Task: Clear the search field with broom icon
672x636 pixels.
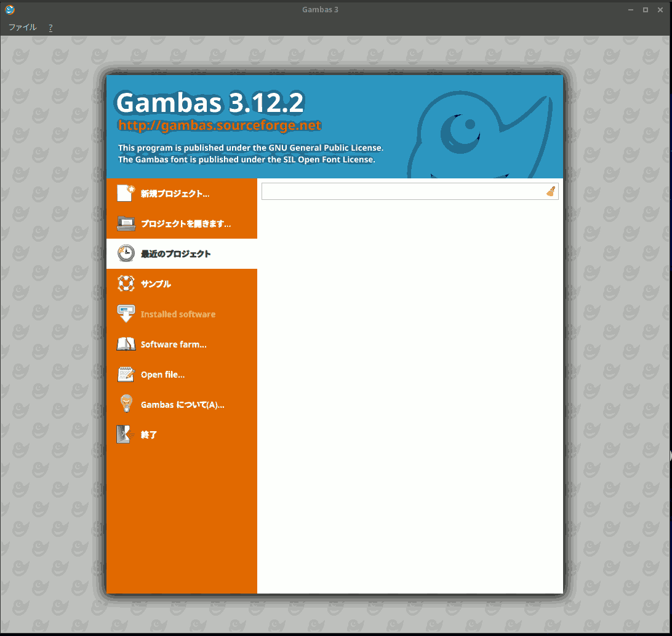Action: pyautogui.click(x=551, y=191)
